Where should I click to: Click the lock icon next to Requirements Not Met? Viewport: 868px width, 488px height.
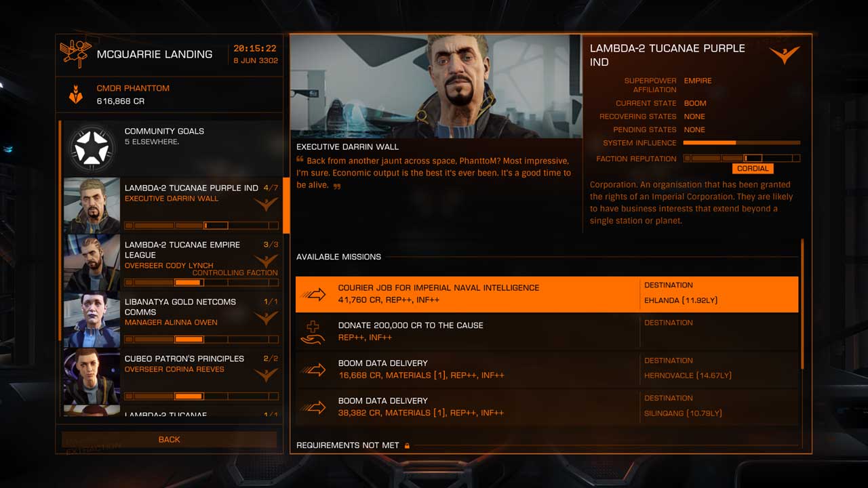pos(408,445)
